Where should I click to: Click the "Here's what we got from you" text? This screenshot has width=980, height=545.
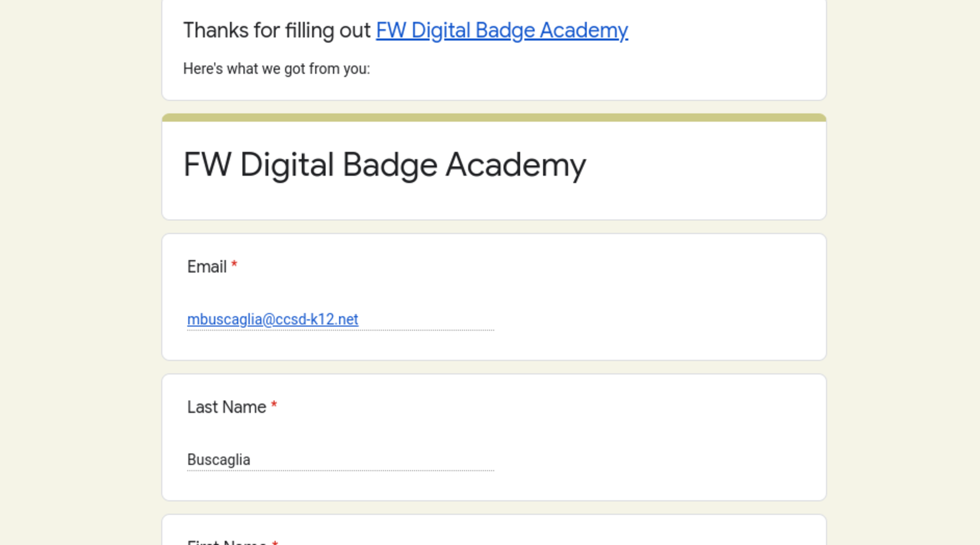pos(276,69)
